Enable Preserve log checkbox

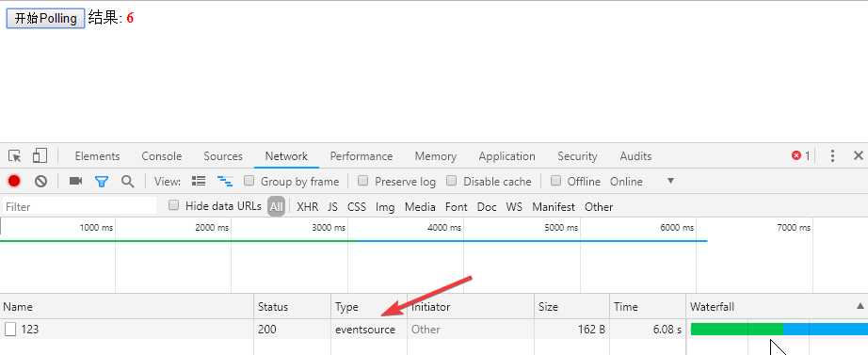pyautogui.click(x=363, y=181)
